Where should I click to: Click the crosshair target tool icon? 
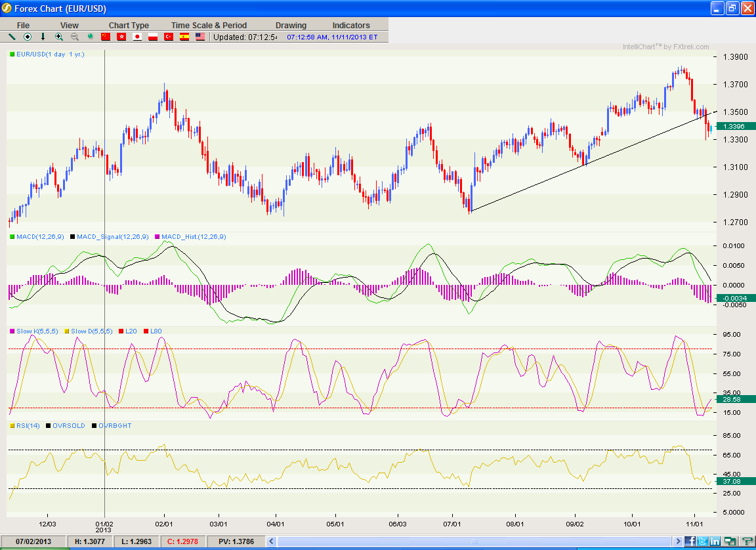pos(28,37)
